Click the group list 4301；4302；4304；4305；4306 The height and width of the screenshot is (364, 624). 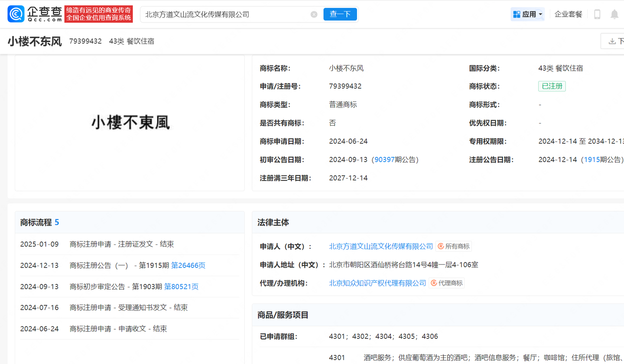pos(383,337)
